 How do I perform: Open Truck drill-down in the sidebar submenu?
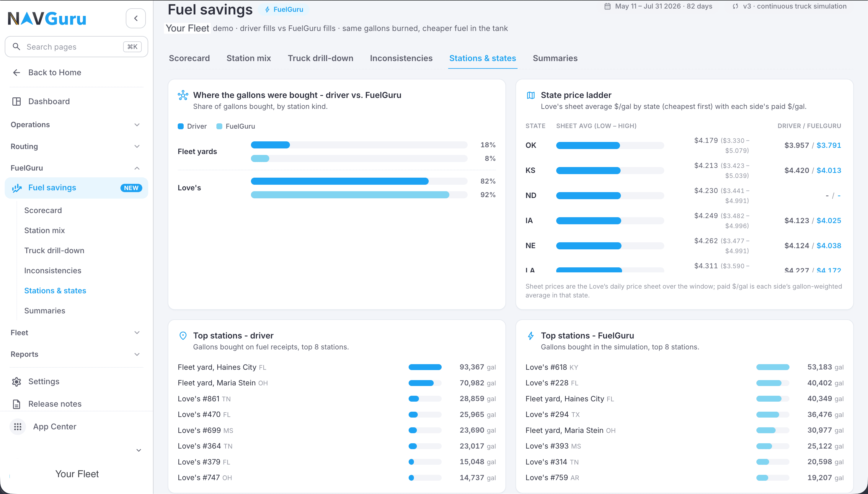[x=54, y=251]
